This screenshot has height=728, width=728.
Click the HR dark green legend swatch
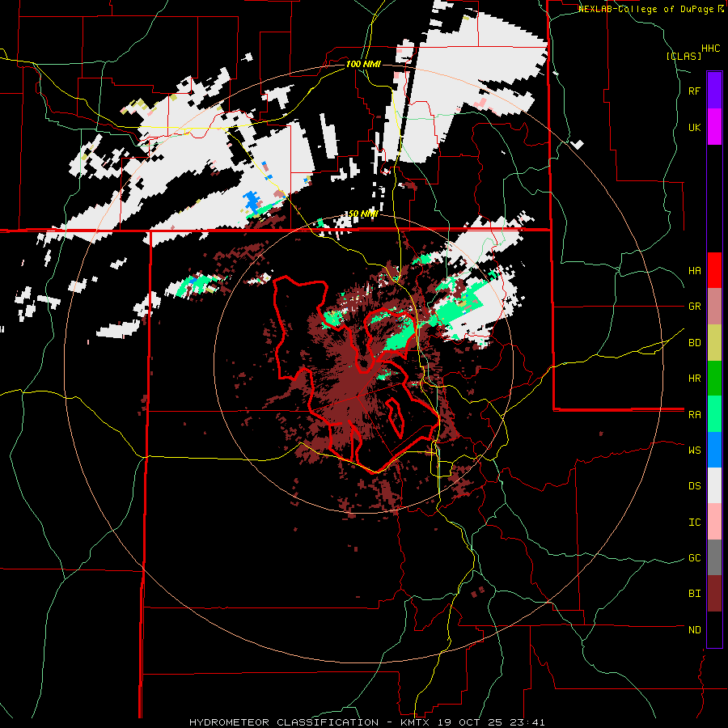pos(714,378)
